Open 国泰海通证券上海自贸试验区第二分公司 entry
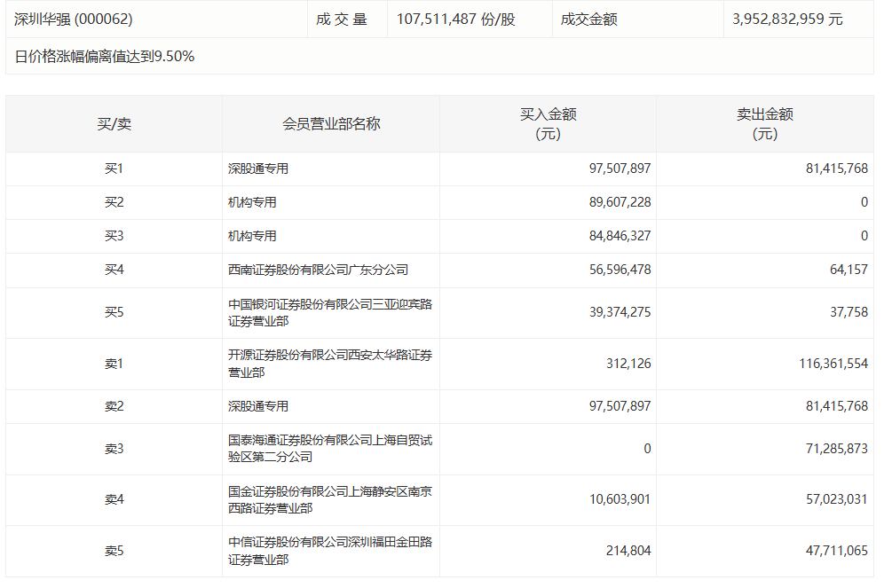 (x=330, y=449)
